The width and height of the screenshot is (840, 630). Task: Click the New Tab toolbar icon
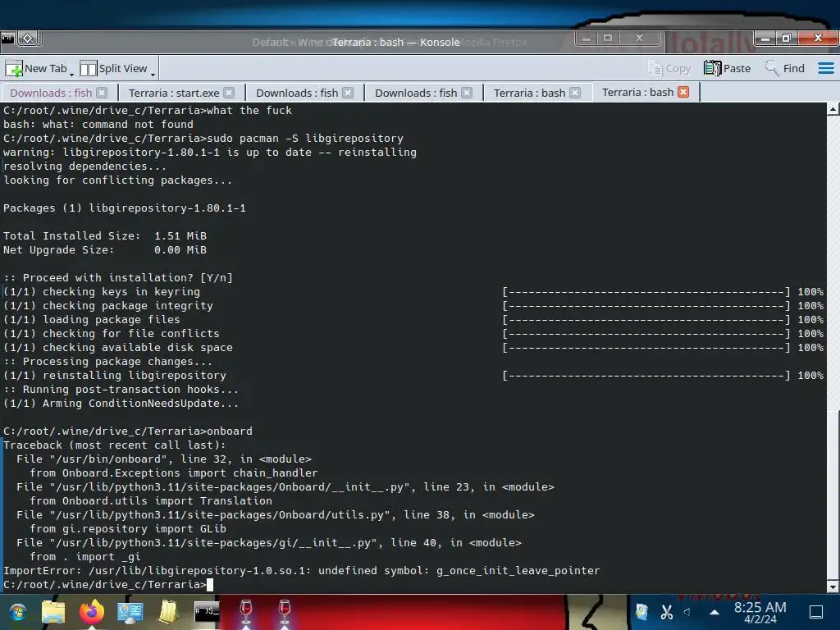pos(14,69)
